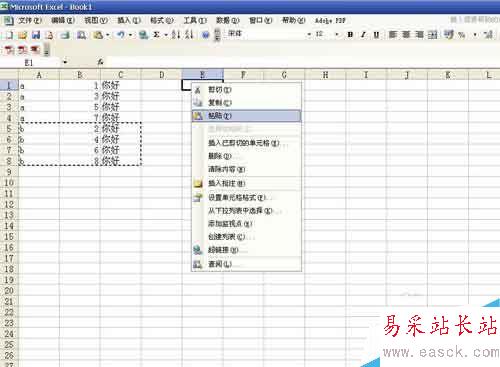500x367 pixels.
Task: Toggle Underline formatting
Action: pyautogui.click(x=376, y=35)
